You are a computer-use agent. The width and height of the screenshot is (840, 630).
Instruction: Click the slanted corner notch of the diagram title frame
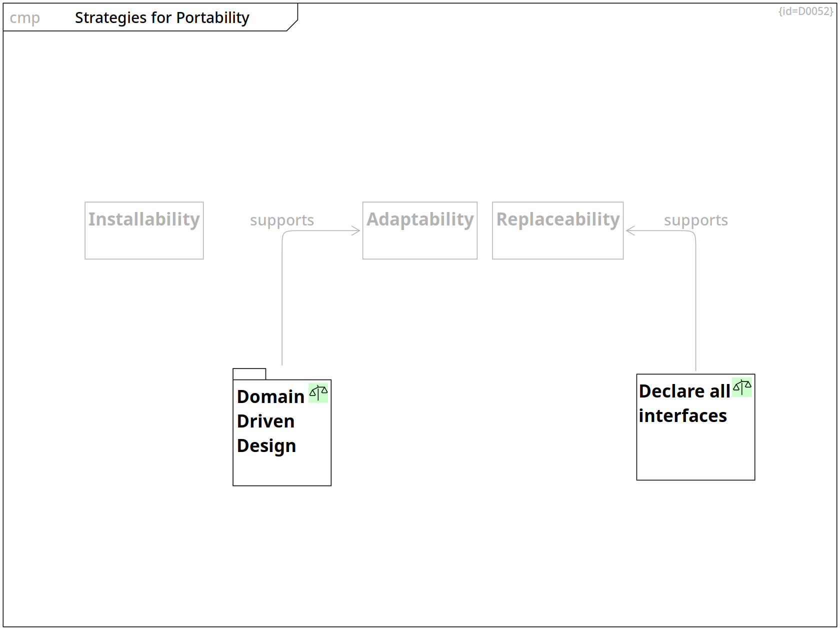[x=292, y=25]
